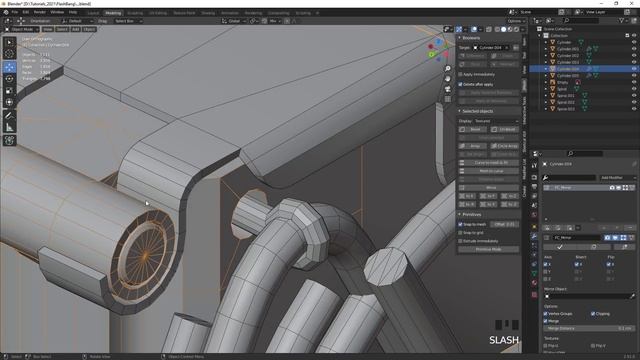Enable Apply immediately checkbox
The height and width of the screenshot is (360, 640).
click(x=460, y=74)
